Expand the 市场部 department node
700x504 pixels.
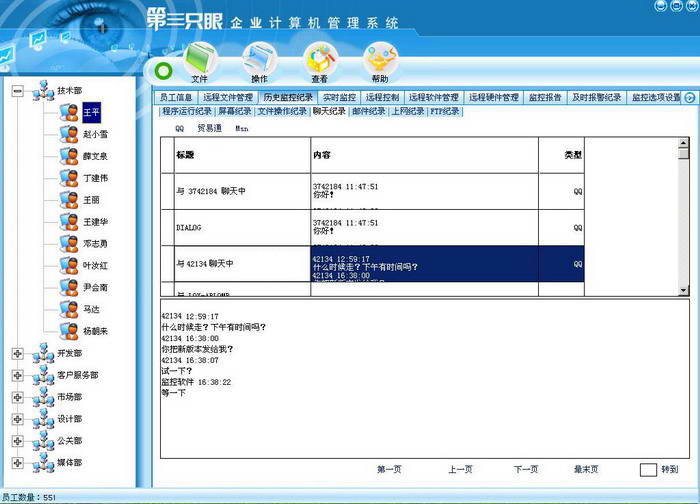coord(17,397)
